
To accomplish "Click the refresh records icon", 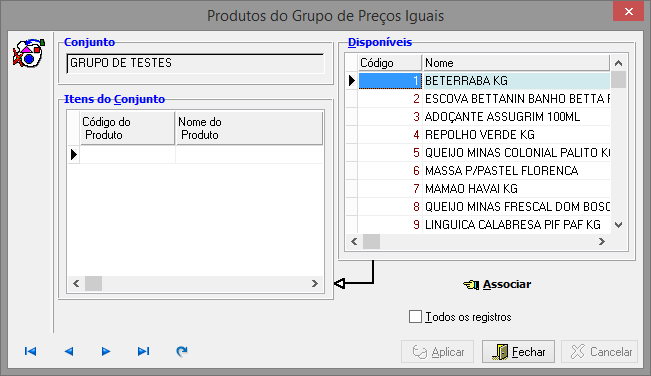I will [x=181, y=352].
